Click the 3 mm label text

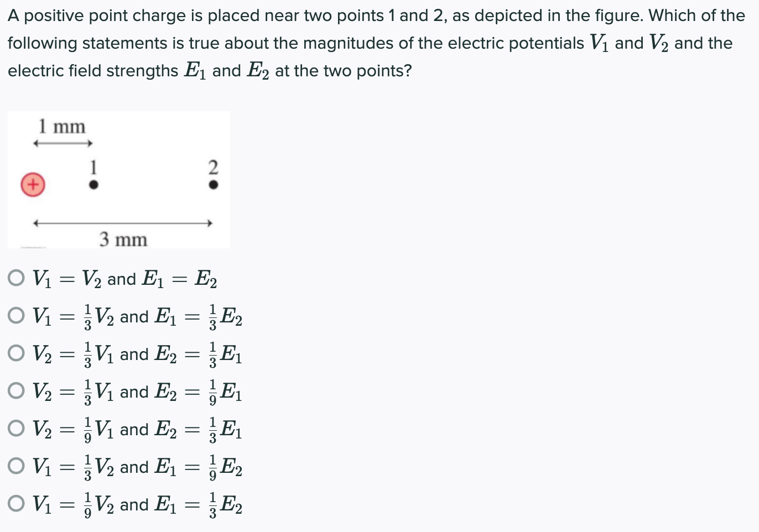coord(123,239)
